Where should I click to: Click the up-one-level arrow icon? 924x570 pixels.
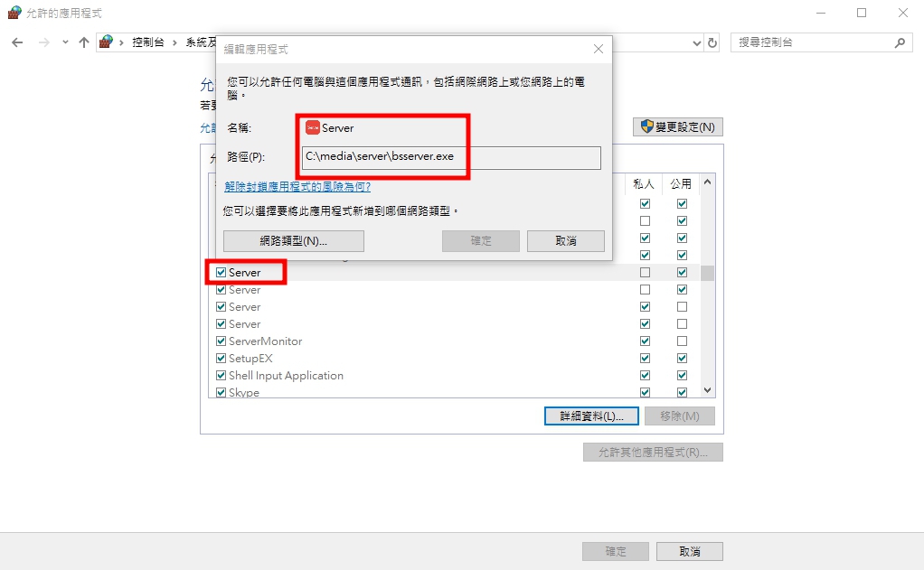[x=84, y=42]
